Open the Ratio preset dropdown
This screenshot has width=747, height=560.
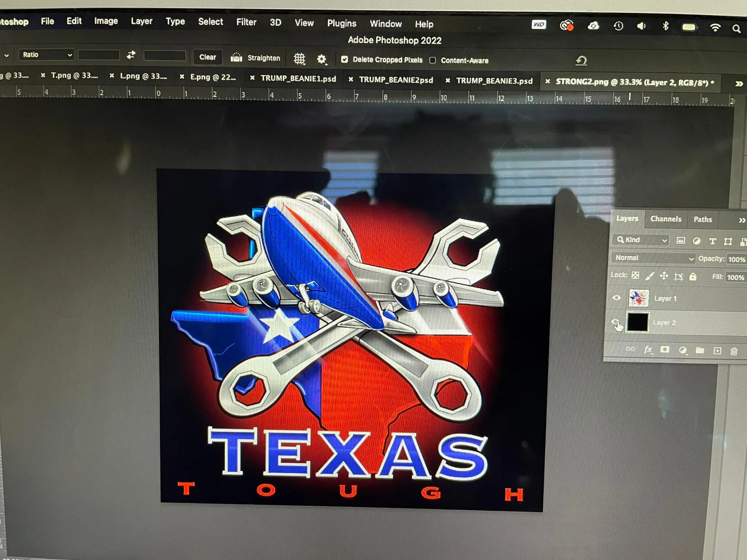pos(47,55)
